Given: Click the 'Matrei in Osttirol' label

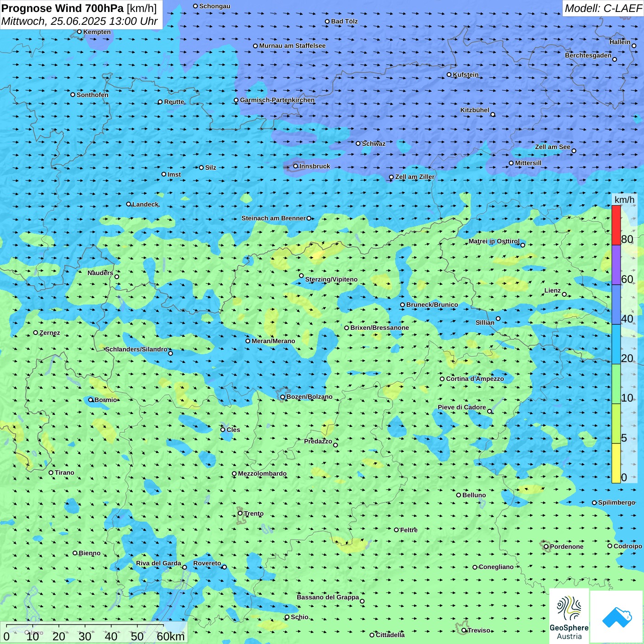Looking at the screenshot, I should pos(494,241).
